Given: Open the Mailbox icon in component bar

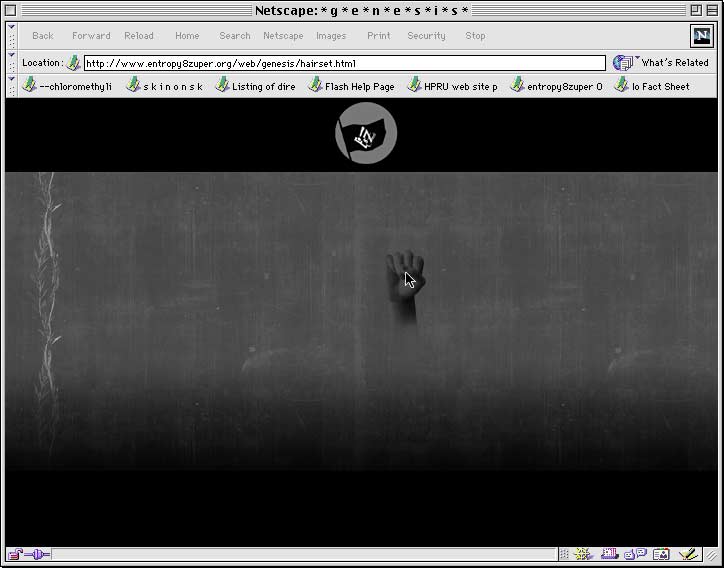Looking at the screenshot, I should [609, 554].
